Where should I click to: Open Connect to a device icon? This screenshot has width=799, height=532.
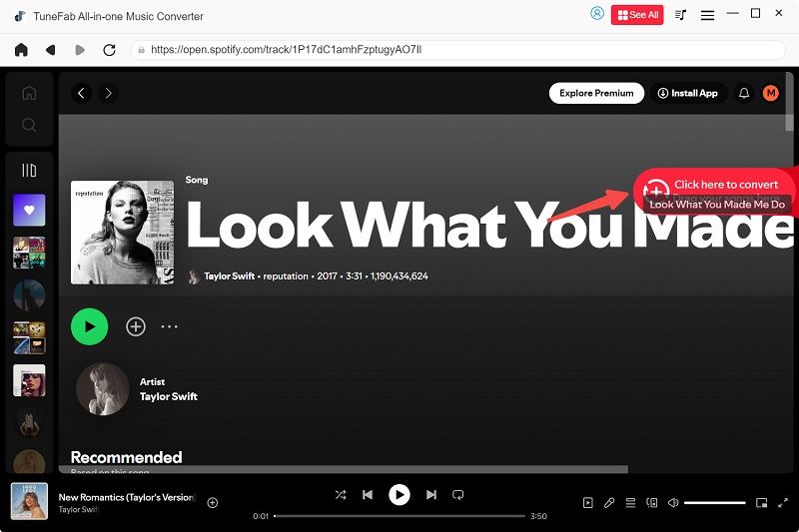coord(652,503)
